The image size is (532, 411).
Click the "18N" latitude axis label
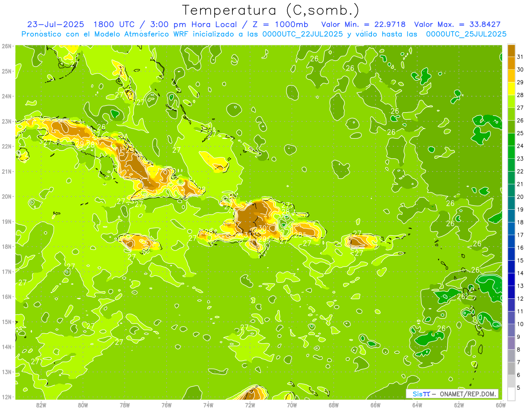[x=7, y=247]
